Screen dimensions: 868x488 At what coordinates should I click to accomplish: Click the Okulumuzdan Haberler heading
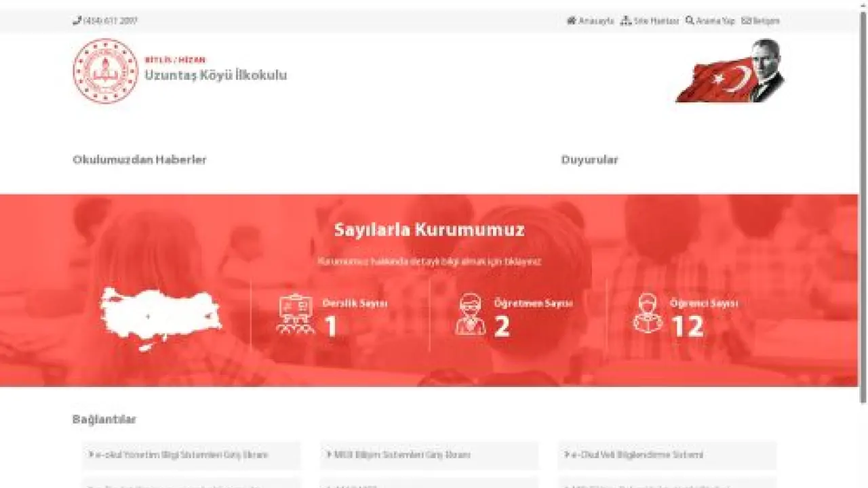140,160
